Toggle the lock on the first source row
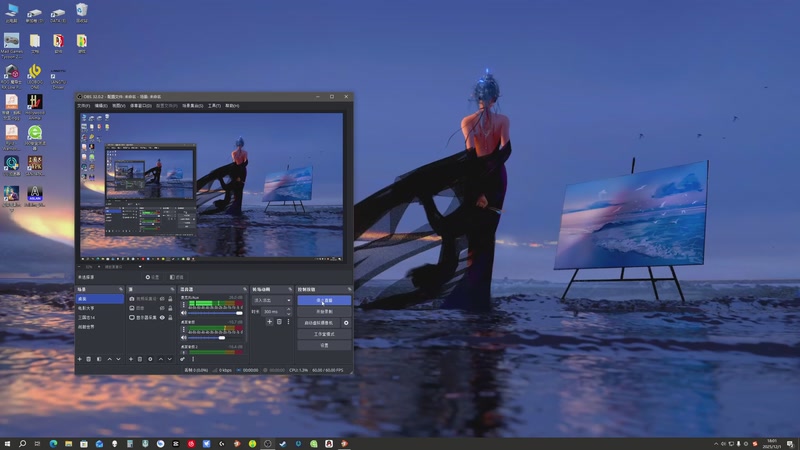Screen dimensions: 800x450 [x=170, y=298]
